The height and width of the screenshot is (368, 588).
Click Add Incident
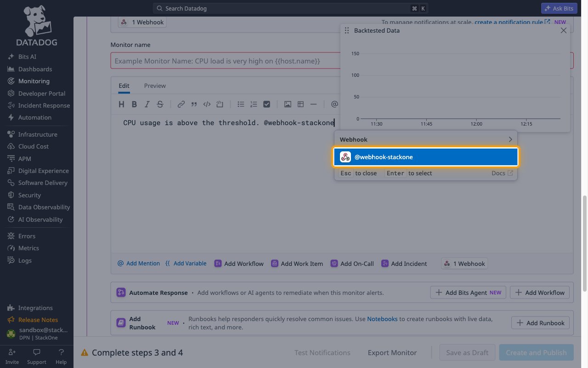coord(404,264)
